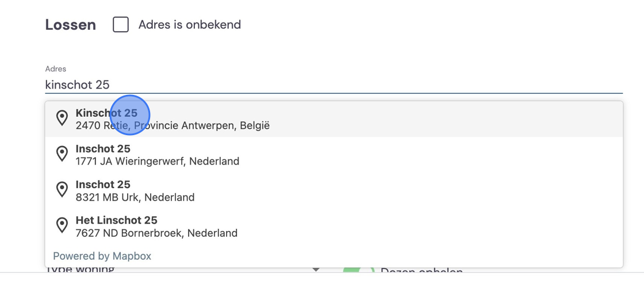
Task: Click the small 'Adres' field label
Action: tap(55, 68)
